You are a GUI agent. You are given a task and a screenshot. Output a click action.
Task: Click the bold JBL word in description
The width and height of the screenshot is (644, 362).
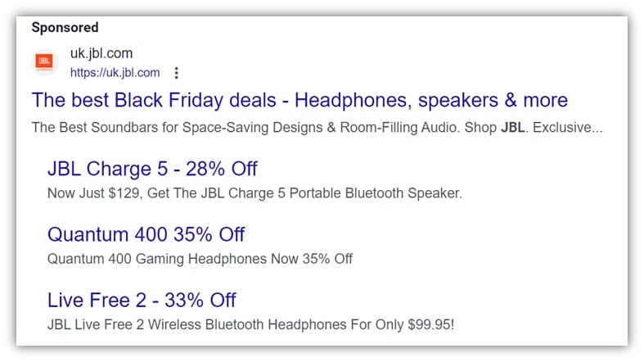point(513,129)
